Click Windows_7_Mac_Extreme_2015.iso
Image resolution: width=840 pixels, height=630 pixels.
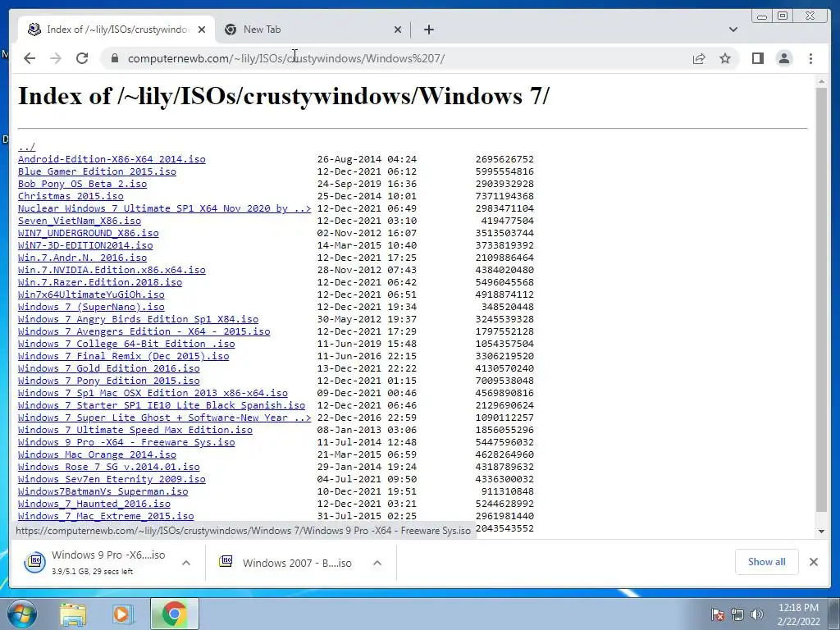(106, 517)
